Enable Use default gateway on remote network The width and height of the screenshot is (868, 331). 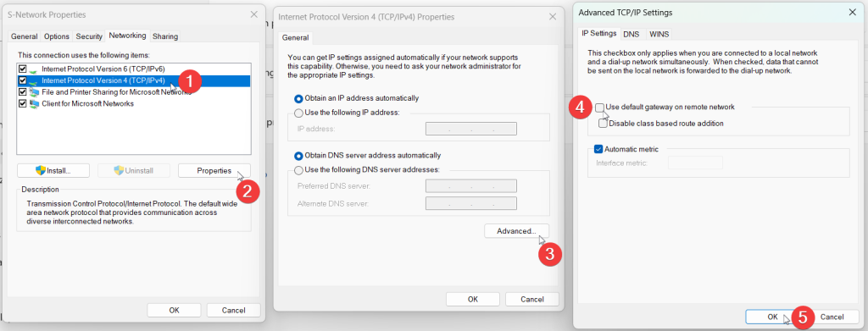click(x=599, y=108)
